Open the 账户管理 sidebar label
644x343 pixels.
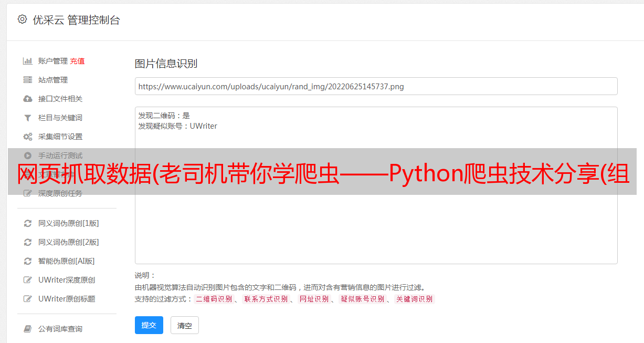pos(53,61)
